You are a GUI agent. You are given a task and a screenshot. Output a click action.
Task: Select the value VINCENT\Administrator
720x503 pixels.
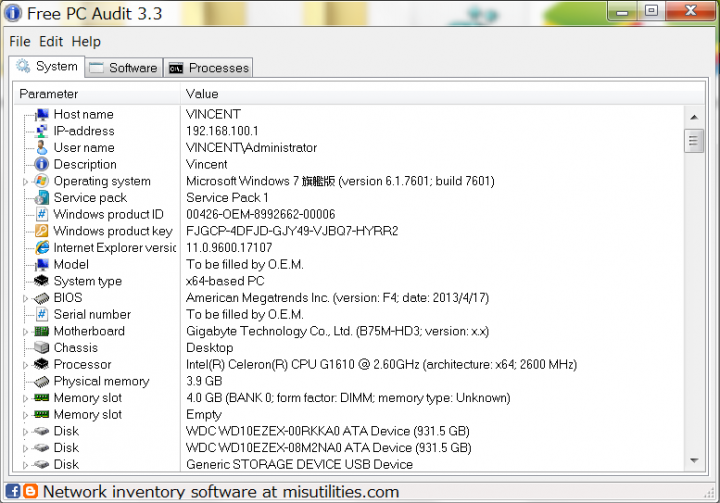coord(252,147)
